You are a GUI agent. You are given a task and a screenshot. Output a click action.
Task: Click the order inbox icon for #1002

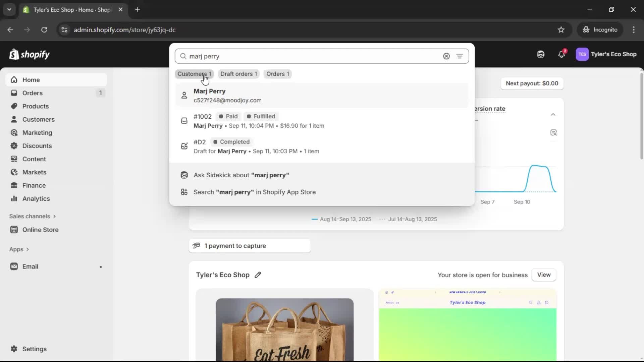(184, 121)
